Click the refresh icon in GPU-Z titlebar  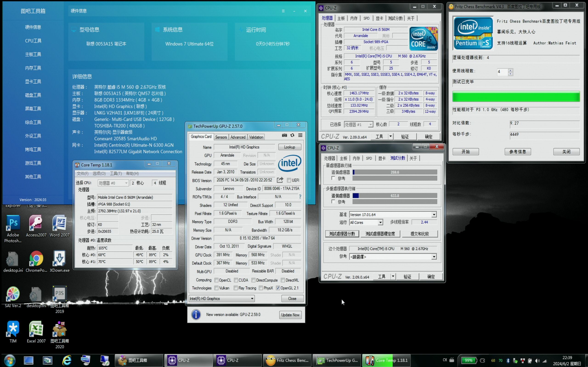pyautogui.click(x=292, y=135)
